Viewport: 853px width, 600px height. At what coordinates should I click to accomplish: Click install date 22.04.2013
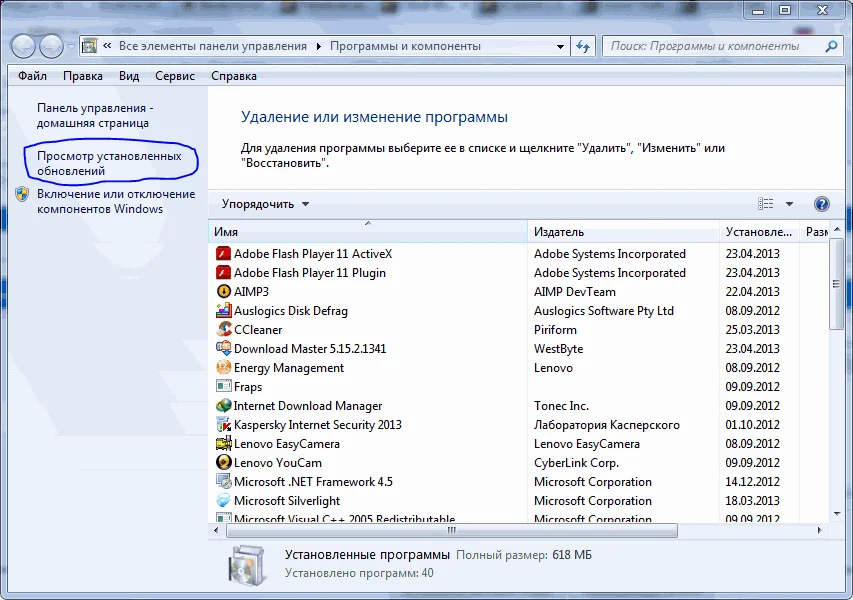[752, 292]
